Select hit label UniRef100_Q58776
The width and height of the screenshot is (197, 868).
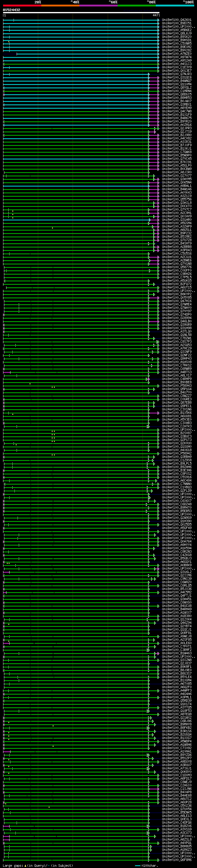click(x=177, y=267)
